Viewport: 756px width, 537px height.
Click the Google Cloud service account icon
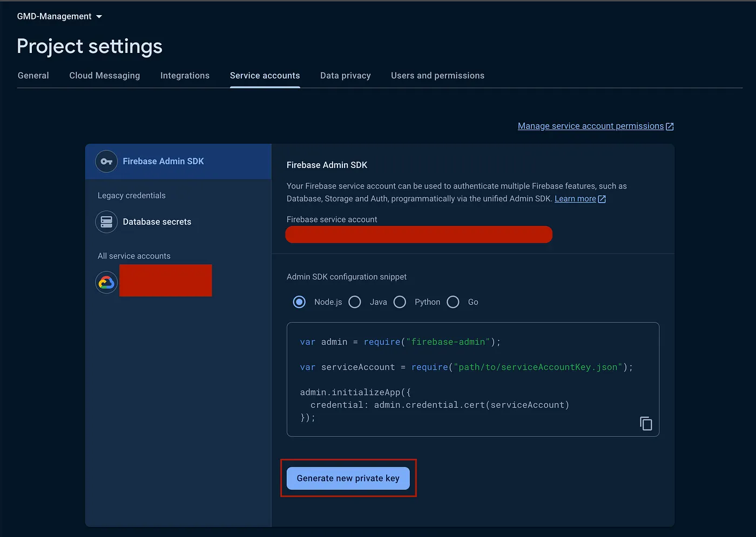(x=106, y=283)
